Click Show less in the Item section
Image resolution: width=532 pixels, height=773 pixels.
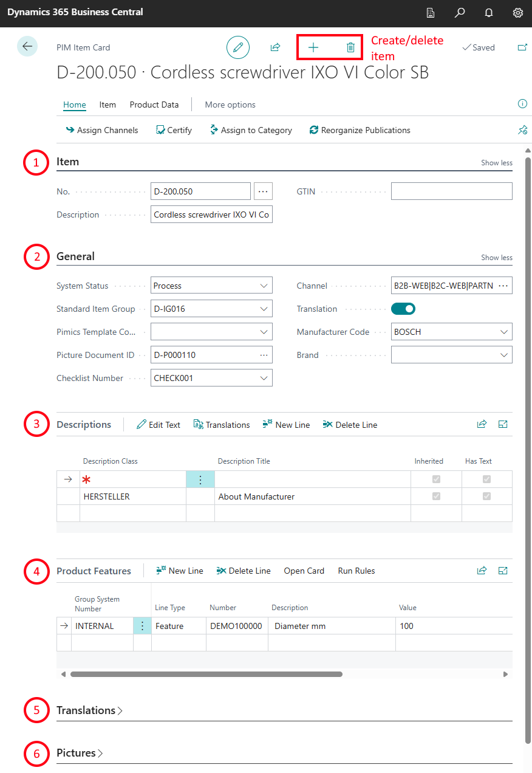pos(497,163)
